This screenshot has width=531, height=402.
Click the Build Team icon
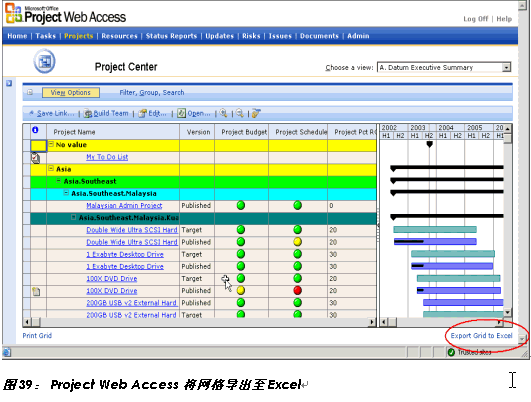click(x=87, y=113)
